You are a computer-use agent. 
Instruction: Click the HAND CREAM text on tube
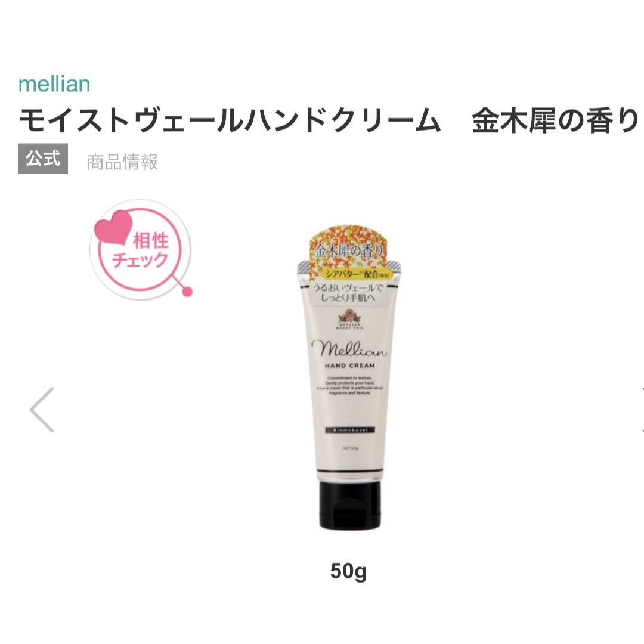350,366
